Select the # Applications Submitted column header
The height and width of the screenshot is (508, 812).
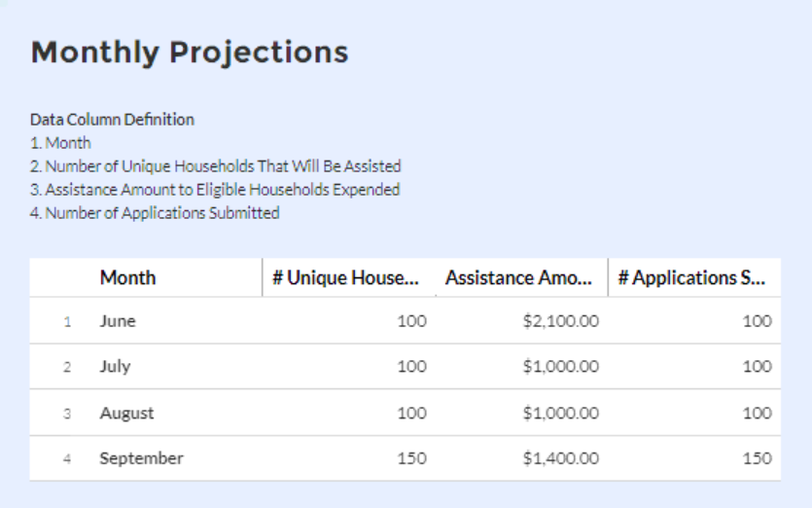click(x=691, y=278)
